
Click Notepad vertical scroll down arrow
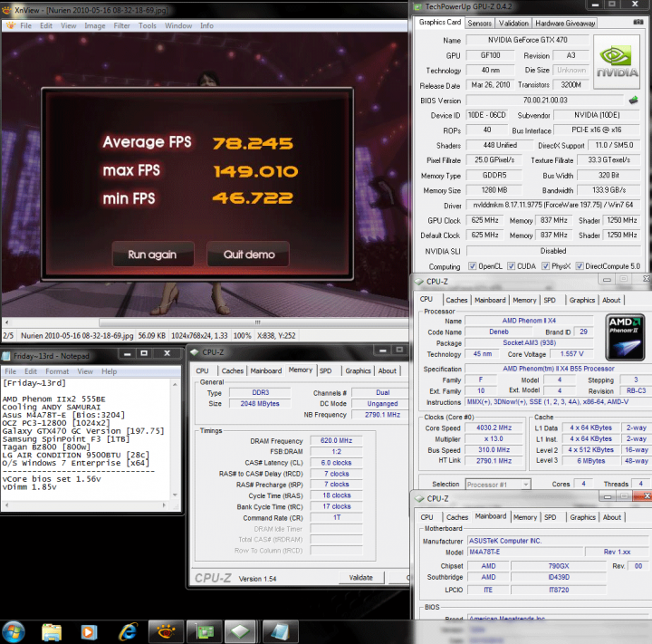175,495
